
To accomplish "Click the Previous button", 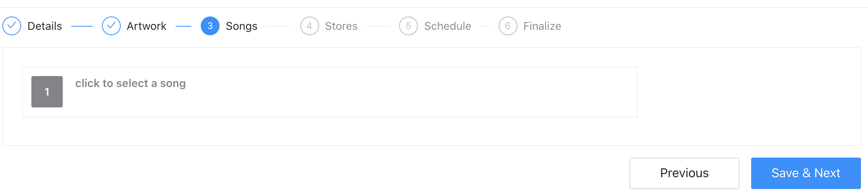I will (x=685, y=173).
